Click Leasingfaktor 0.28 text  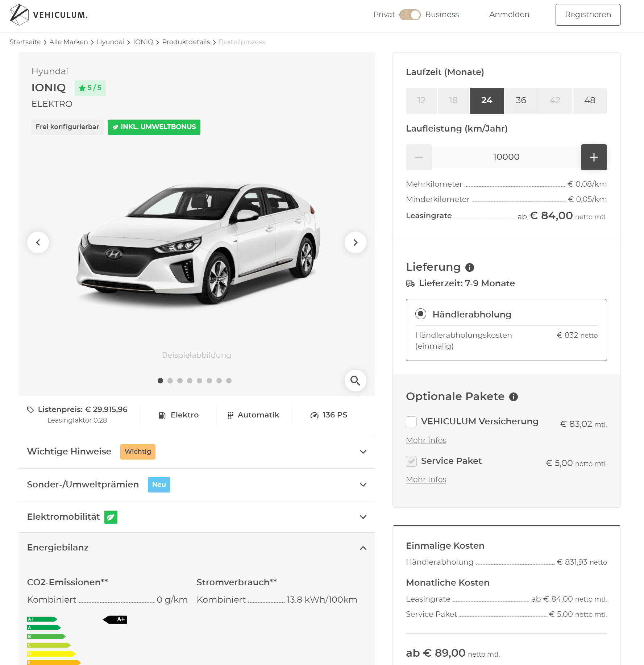pos(77,420)
